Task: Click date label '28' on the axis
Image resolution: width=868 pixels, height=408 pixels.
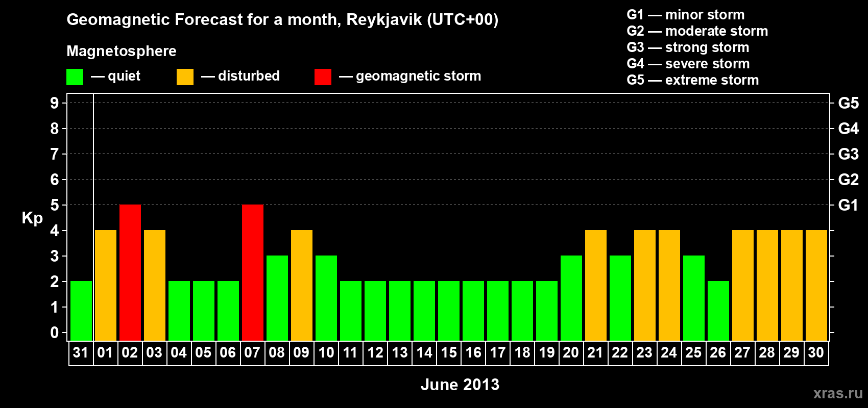Action: (x=767, y=353)
